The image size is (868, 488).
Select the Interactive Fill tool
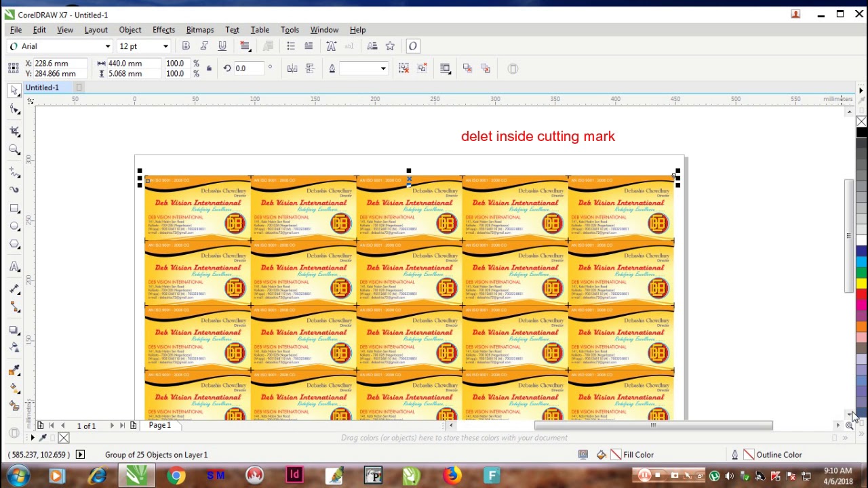click(x=14, y=388)
